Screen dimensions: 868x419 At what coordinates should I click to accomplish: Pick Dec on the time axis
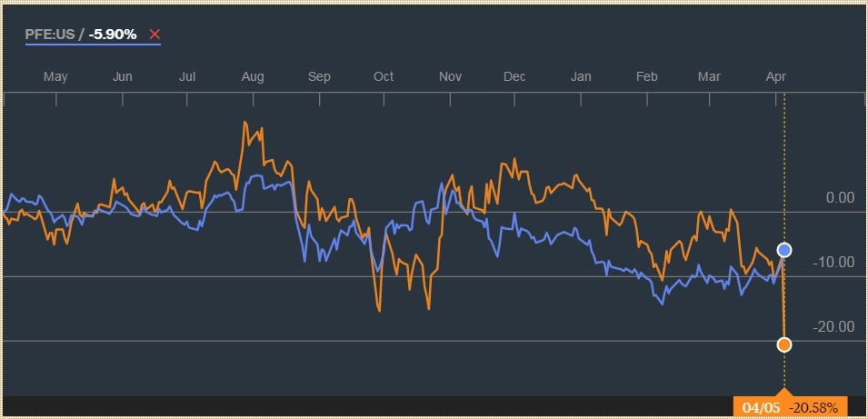click(515, 76)
